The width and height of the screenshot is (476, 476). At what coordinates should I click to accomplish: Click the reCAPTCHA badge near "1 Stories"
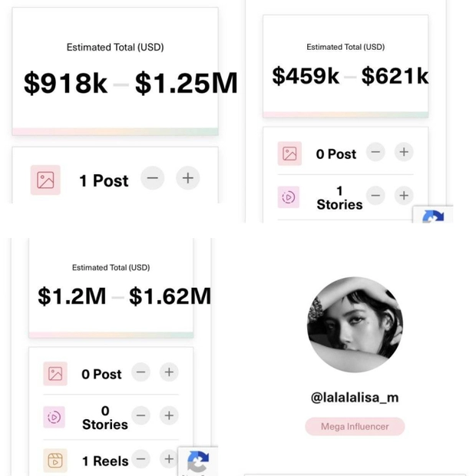tap(433, 214)
